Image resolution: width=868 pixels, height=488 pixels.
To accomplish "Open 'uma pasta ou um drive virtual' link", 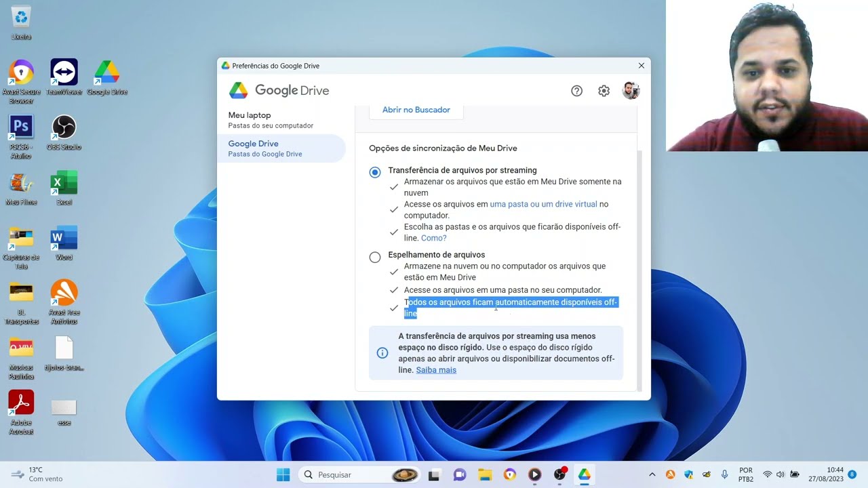I will tap(543, 204).
